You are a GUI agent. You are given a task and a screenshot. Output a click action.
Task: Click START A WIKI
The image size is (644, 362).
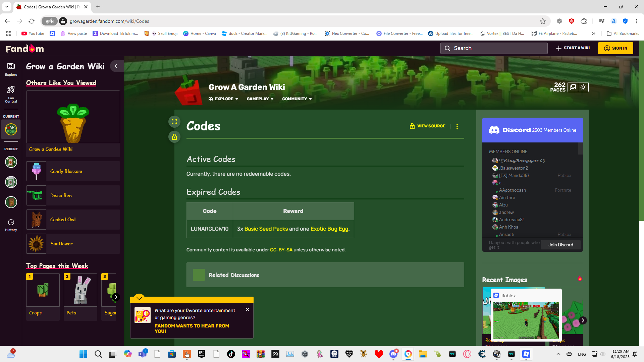(x=573, y=48)
